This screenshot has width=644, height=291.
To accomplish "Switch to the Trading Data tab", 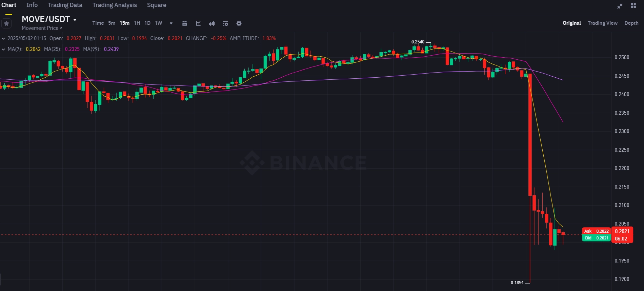I will point(65,5).
